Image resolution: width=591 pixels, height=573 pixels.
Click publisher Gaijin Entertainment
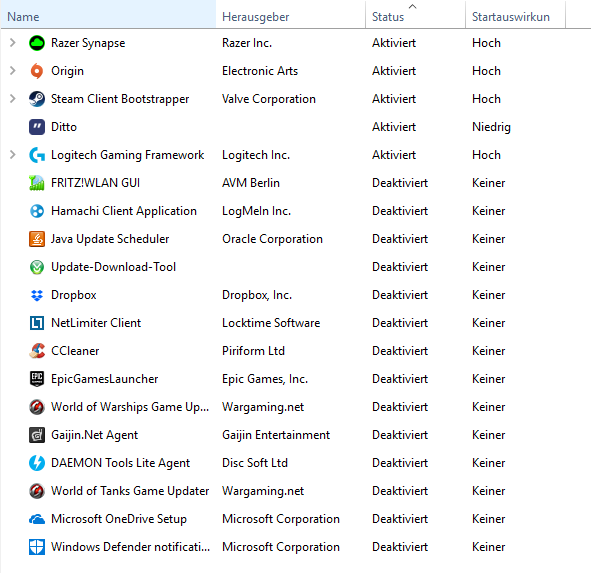276,435
